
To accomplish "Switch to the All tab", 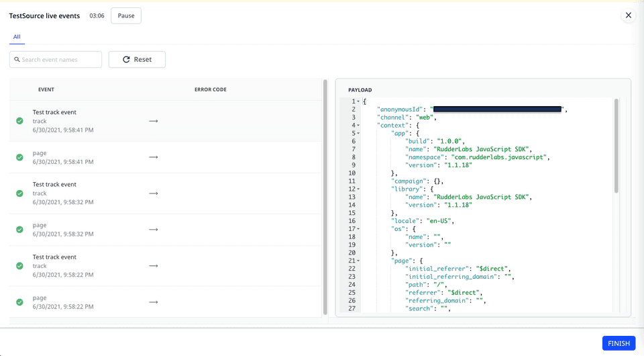I will [x=17, y=36].
